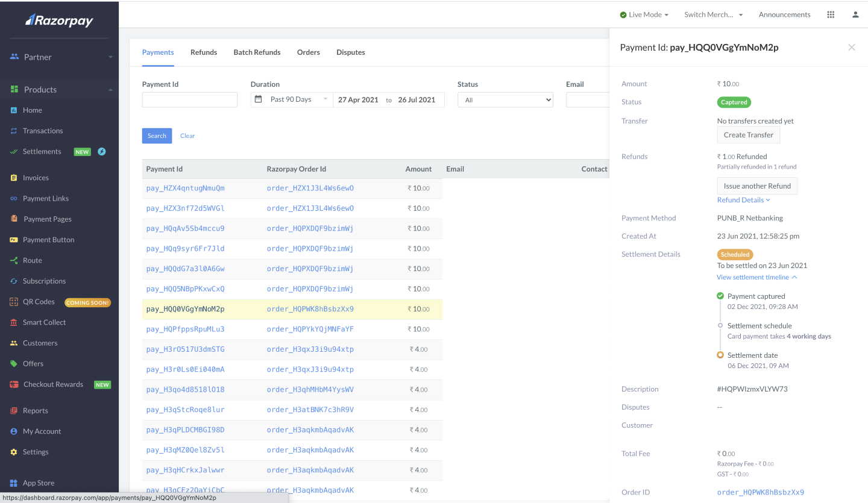
Task: Select the Payment Button icon
Action: [x=14, y=240]
